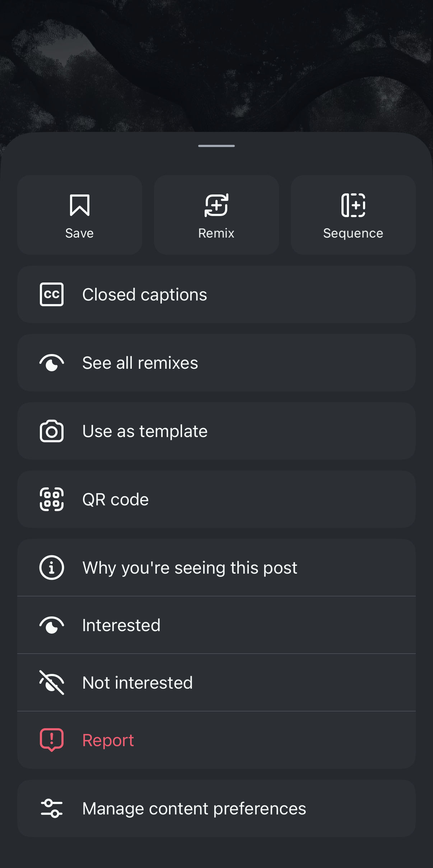433x868 pixels.
Task: Open Closed captions option
Action: click(145, 294)
